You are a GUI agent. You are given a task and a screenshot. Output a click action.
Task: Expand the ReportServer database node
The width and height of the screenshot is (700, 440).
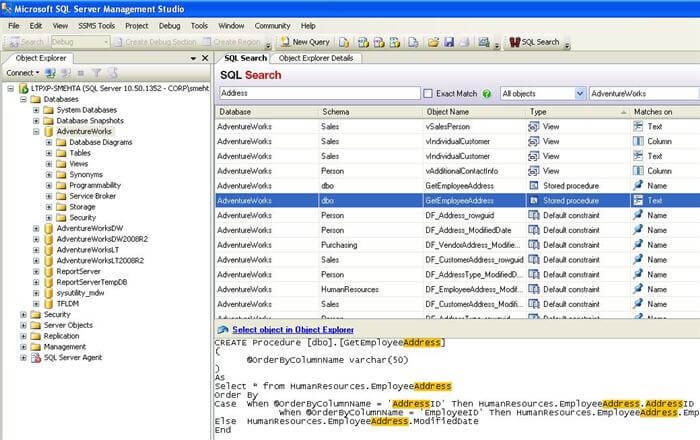click(x=36, y=271)
